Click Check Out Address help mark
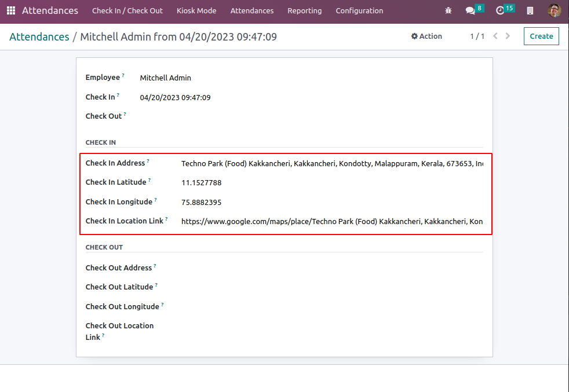Image resolution: width=569 pixels, height=392 pixels. pyautogui.click(x=155, y=266)
